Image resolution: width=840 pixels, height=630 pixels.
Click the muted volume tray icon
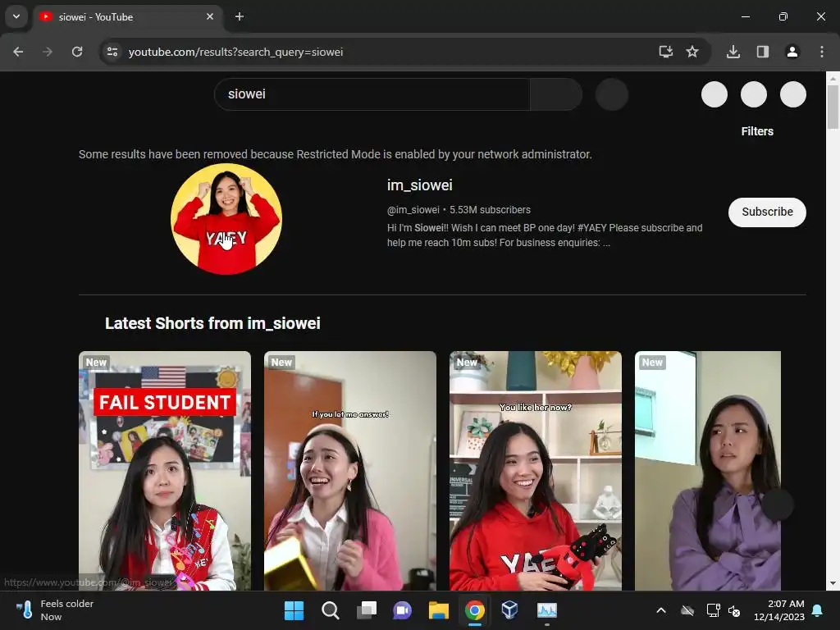pos(734,610)
